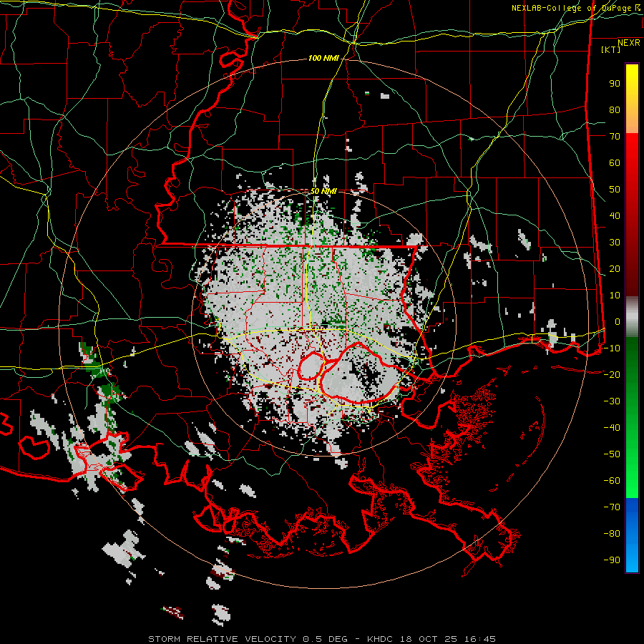644x644 pixels.
Task: Click the blue bottom segment of the color bar
Action: (x=632, y=535)
